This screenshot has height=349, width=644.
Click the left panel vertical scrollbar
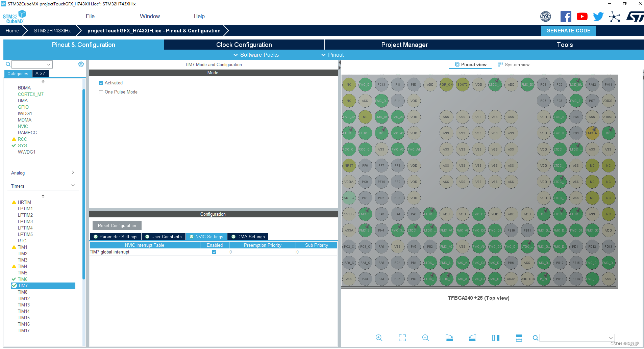84,184
